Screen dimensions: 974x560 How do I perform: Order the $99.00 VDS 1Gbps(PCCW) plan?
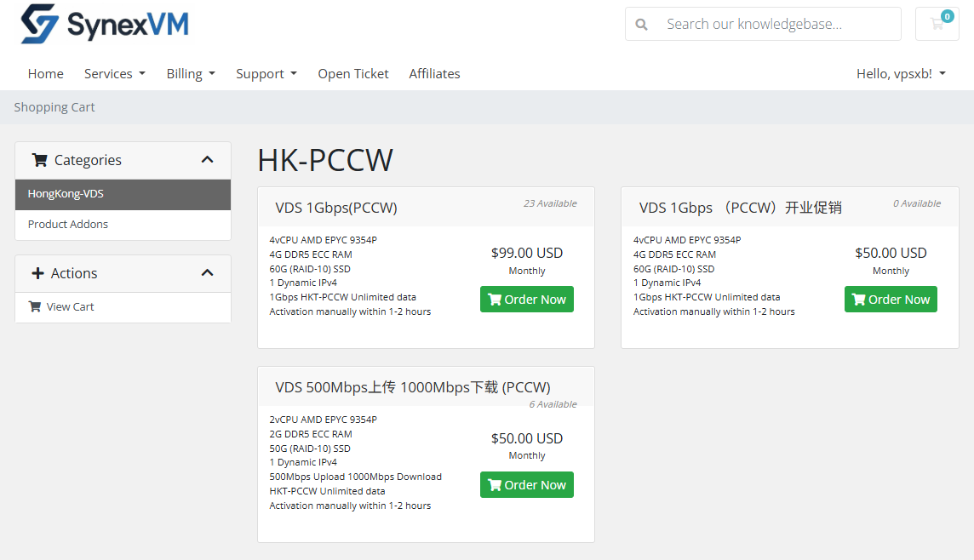(527, 300)
